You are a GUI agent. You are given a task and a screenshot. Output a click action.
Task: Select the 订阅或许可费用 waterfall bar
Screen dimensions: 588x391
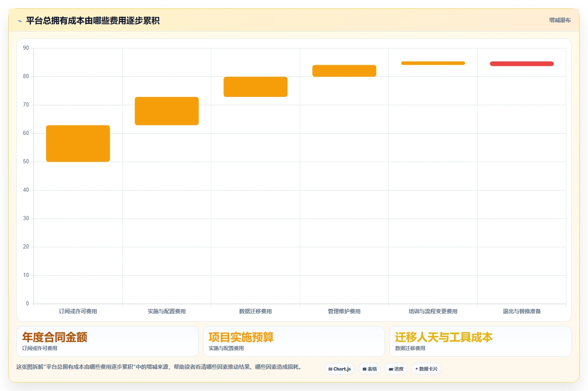pos(78,143)
